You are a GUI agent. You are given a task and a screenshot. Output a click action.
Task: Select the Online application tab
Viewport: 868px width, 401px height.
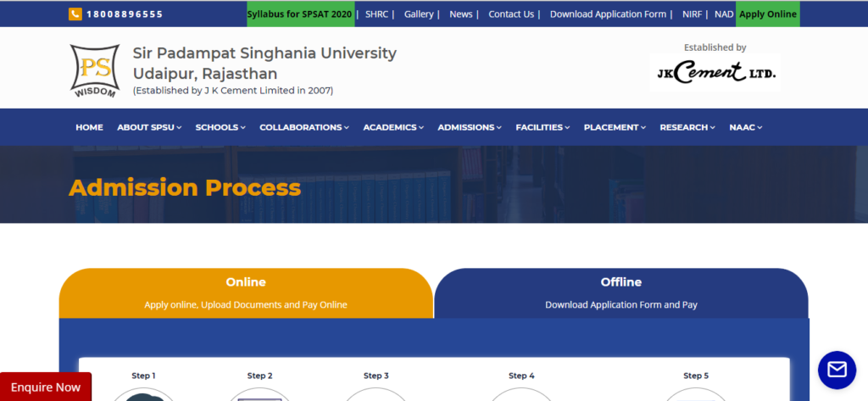246,293
